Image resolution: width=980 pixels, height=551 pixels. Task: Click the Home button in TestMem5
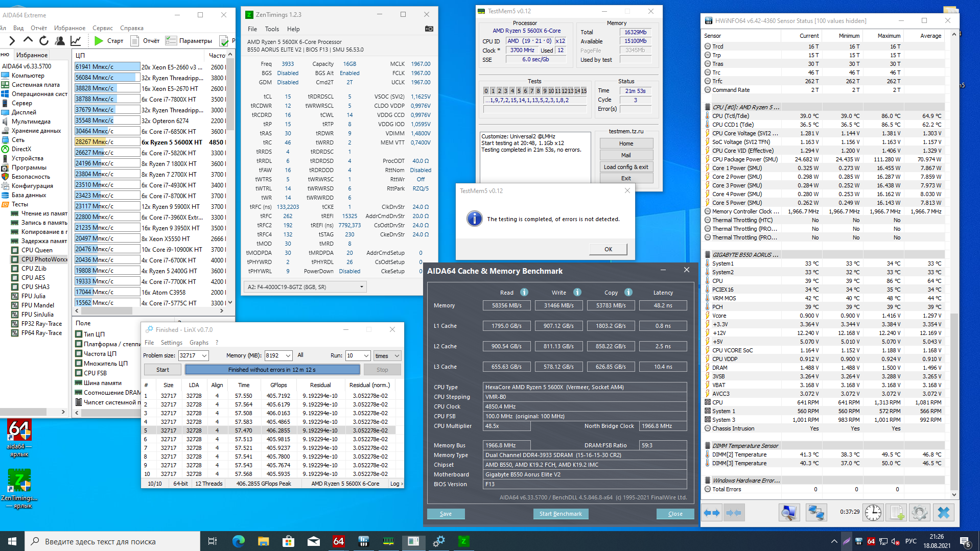click(626, 143)
